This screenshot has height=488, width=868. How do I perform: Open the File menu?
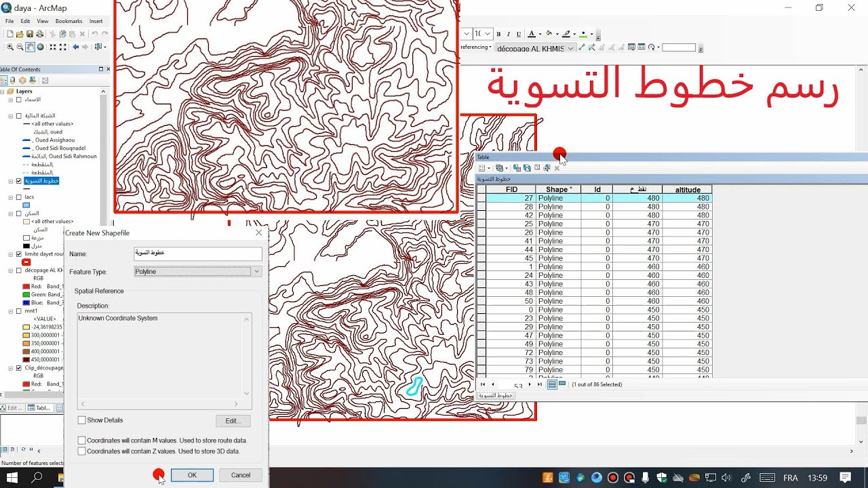coord(9,21)
